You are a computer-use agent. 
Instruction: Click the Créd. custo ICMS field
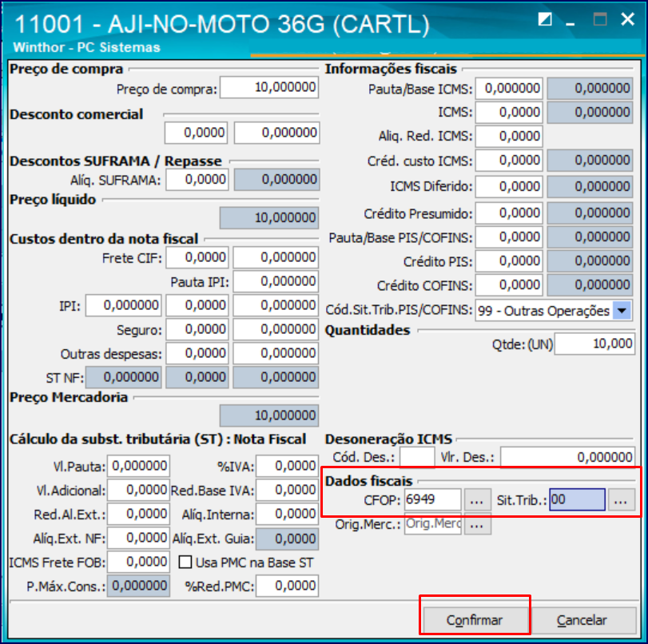[x=509, y=161]
